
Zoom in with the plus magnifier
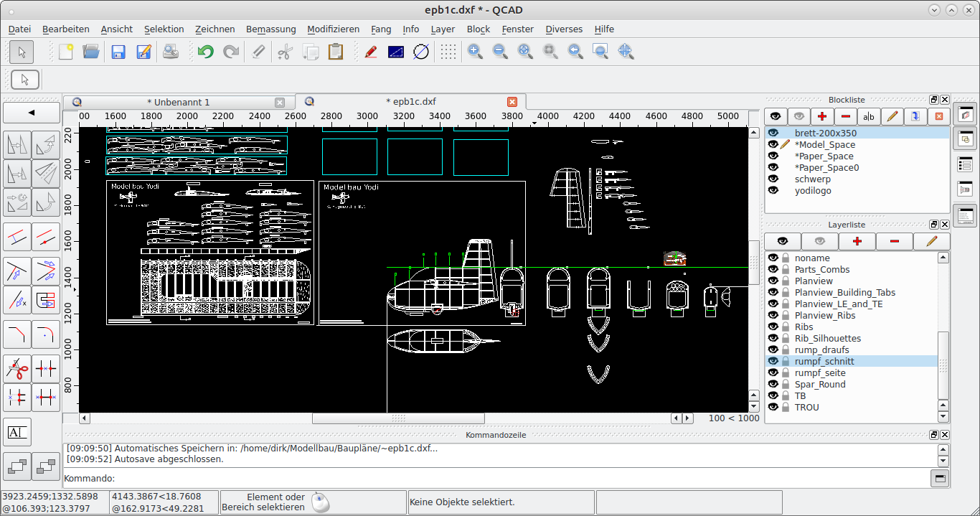click(475, 52)
